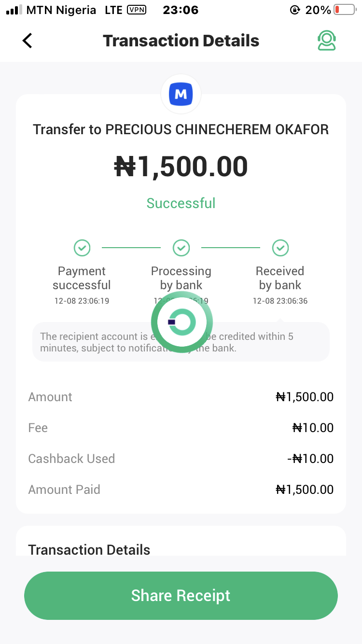Select the Fee row

(181, 428)
